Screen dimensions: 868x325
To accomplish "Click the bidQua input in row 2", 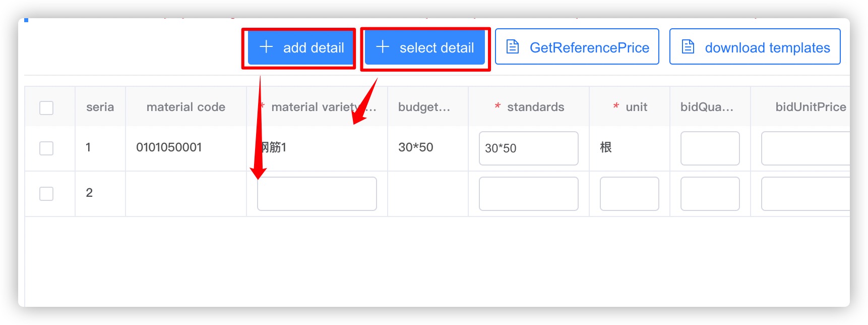I will [710, 193].
